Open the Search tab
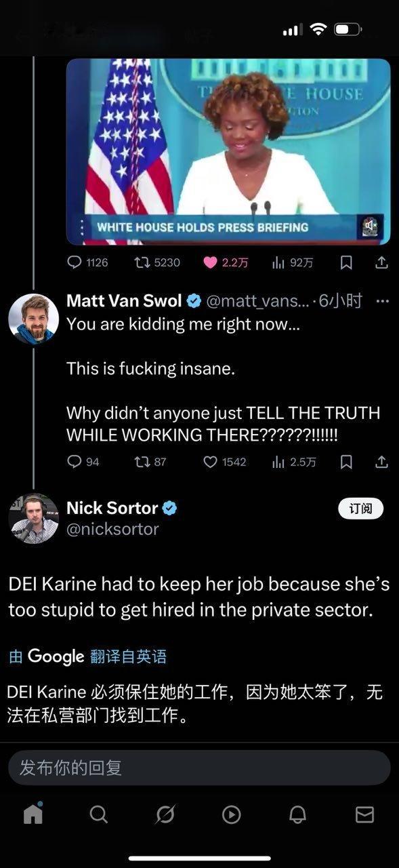 99,814
